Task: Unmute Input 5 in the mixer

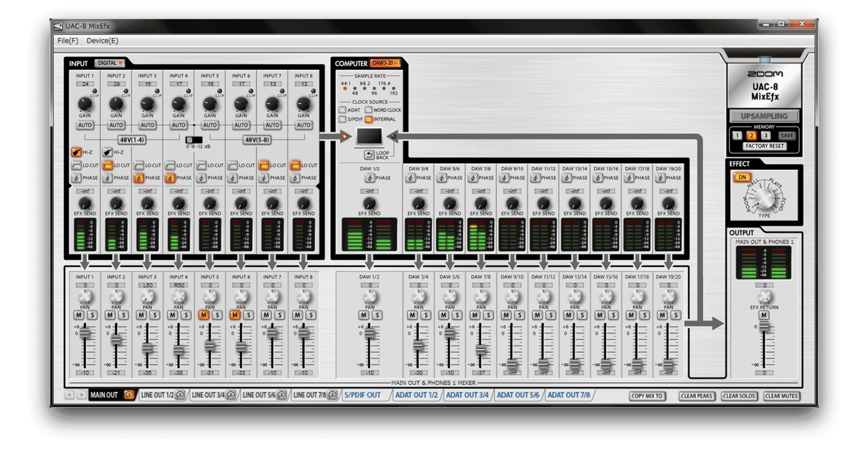Action: pyautogui.click(x=204, y=315)
